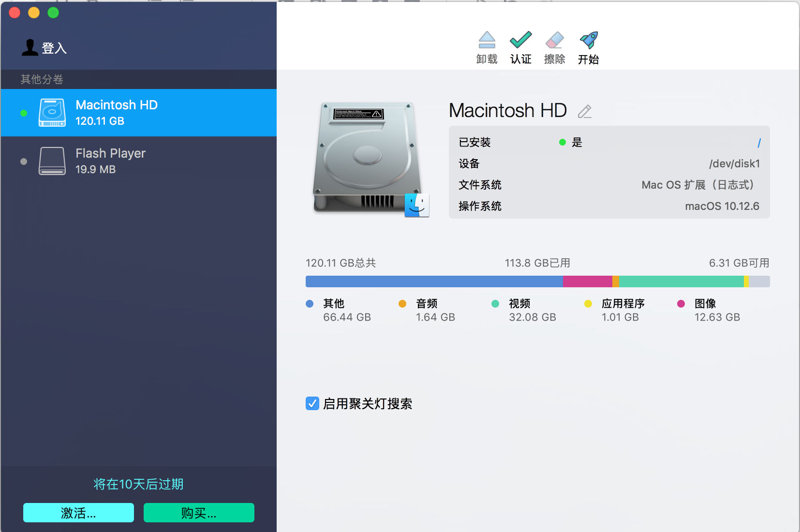The image size is (800, 532).
Task: Open the mount point link "/"
Action: tap(759, 143)
